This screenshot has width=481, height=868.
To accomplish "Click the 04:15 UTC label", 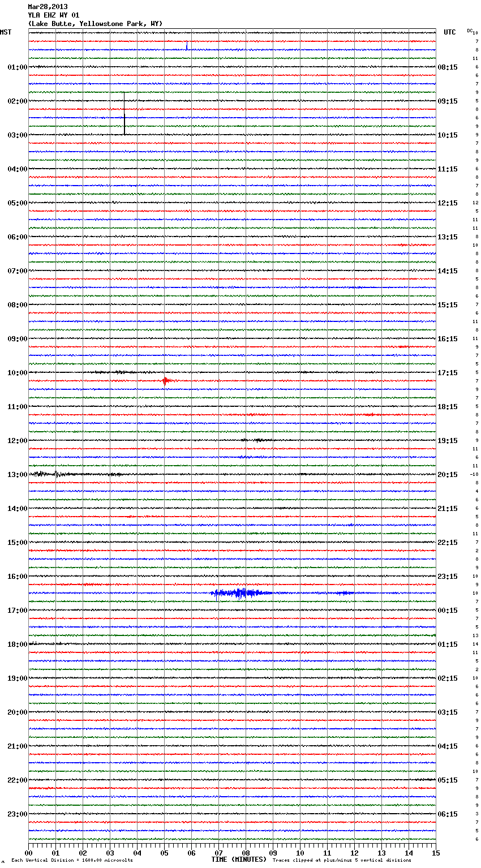I will click(x=448, y=746).
